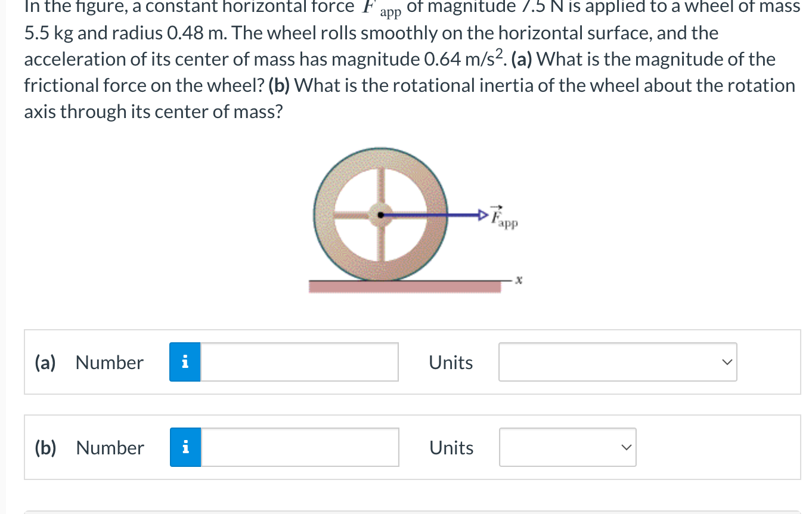Image resolution: width=812 pixels, height=514 pixels.
Task: Click the (b) label in the answer section
Action: coord(44,447)
